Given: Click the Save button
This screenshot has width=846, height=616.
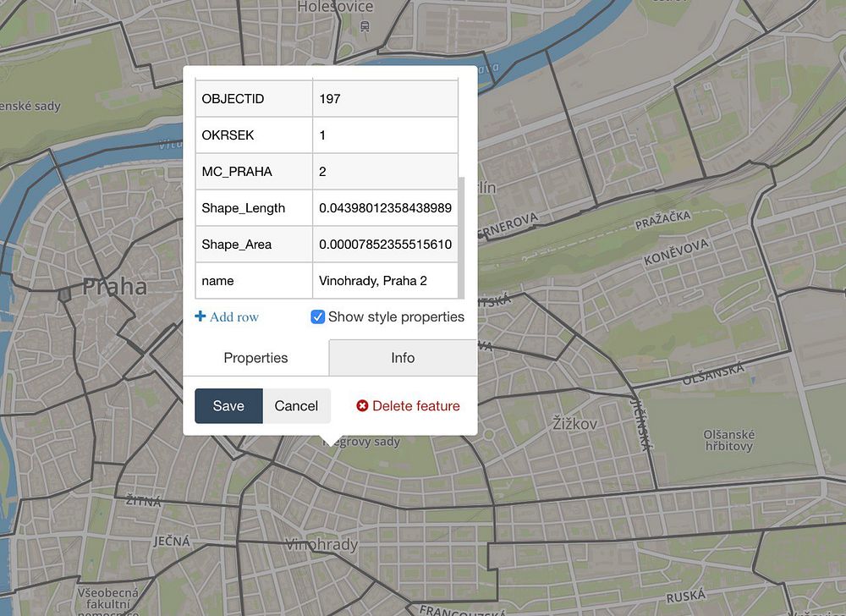Looking at the screenshot, I should click(228, 405).
